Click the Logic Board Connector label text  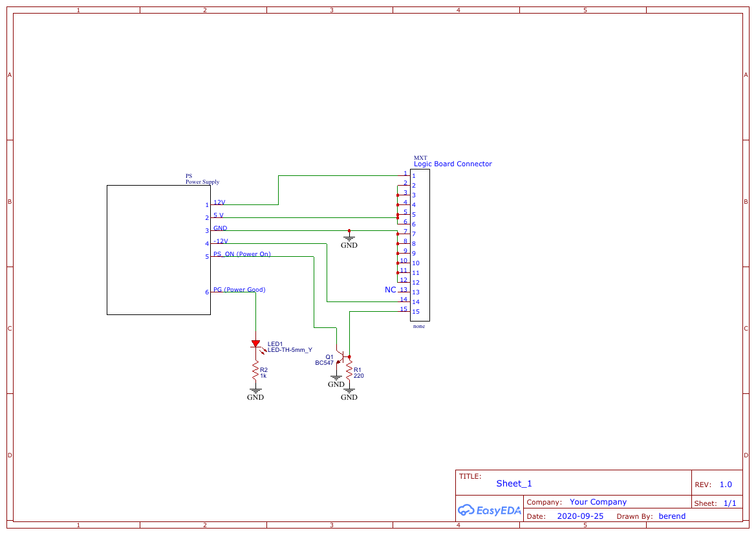click(453, 164)
